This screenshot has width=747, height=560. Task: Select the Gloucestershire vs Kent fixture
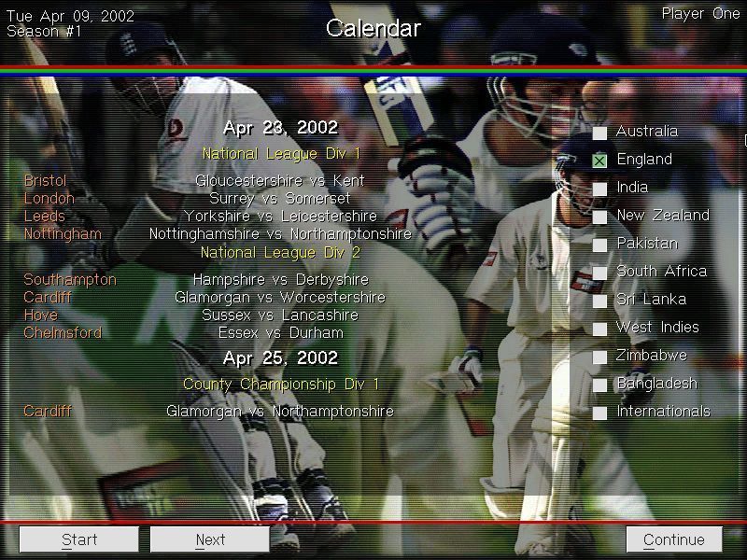pos(280,181)
